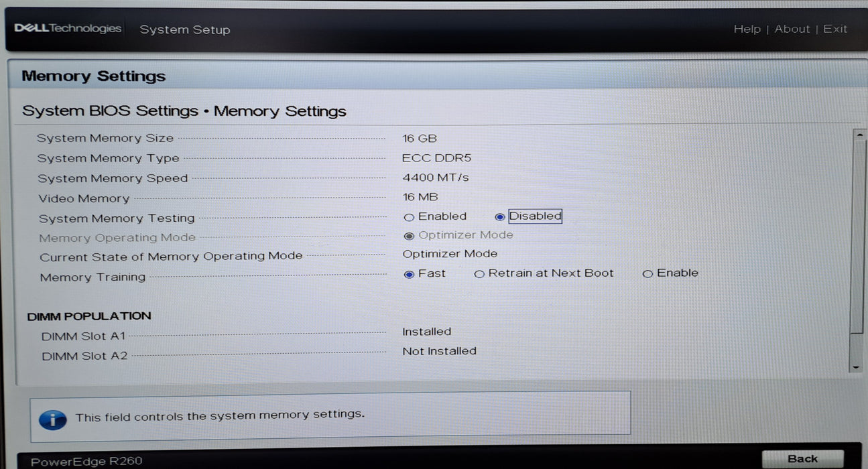Click the Installed status for A1
868x469 pixels.
pyautogui.click(x=426, y=332)
